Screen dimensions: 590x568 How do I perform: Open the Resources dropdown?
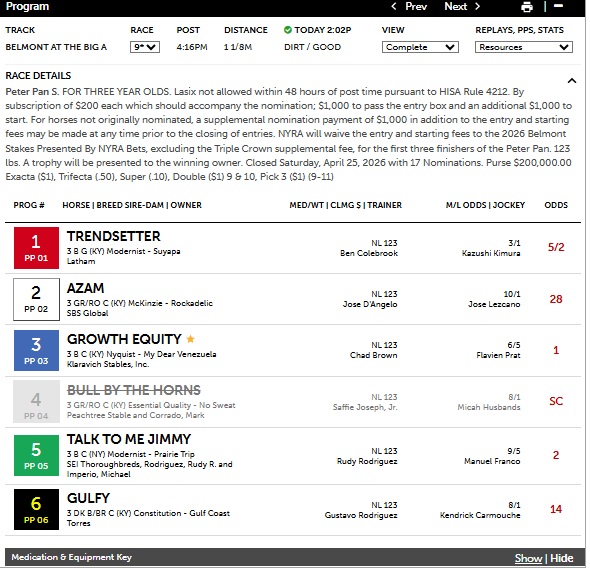point(523,47)
